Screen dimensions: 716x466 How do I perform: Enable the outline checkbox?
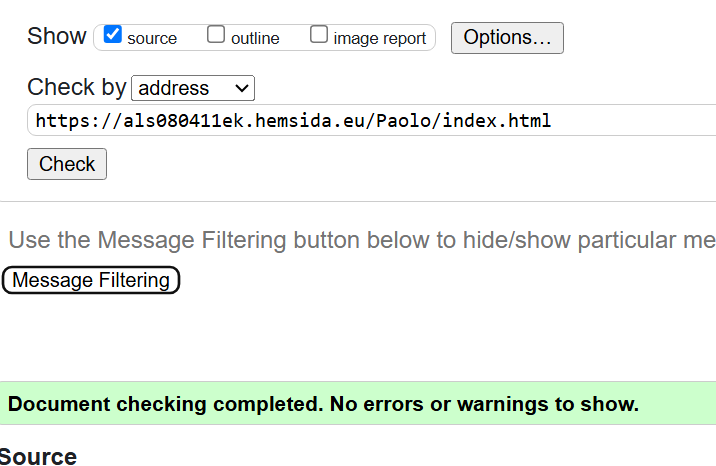click(x=216, y=35)
